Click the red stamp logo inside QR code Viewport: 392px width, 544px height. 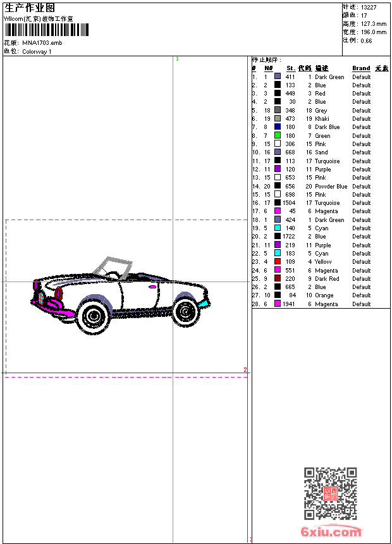click(330, 494)
